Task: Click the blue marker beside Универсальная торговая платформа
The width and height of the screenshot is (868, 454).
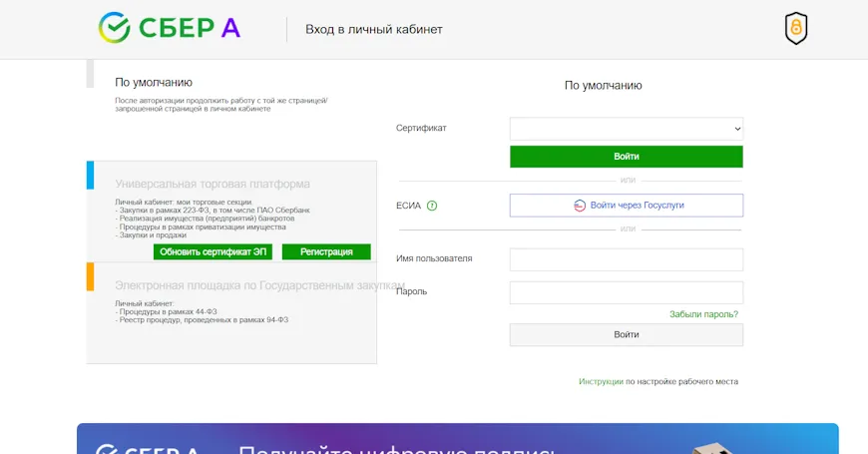Action: [x=90, y=176]
